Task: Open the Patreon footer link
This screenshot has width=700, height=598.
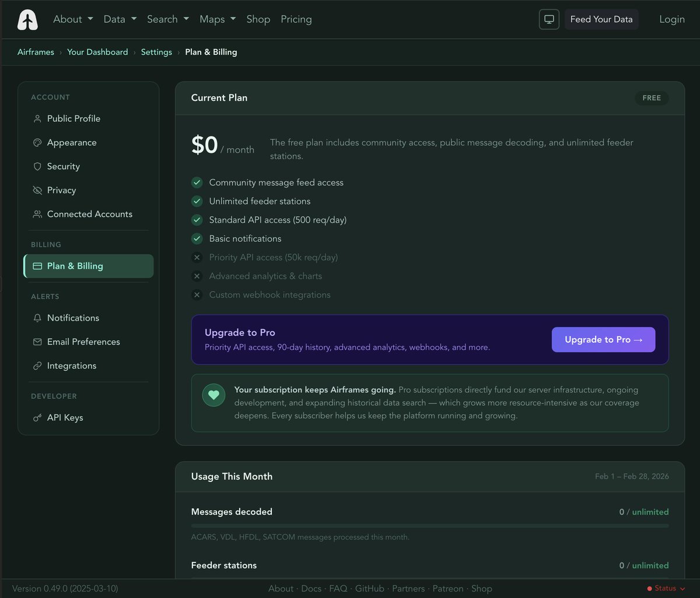Action: [x=448, y=589]
